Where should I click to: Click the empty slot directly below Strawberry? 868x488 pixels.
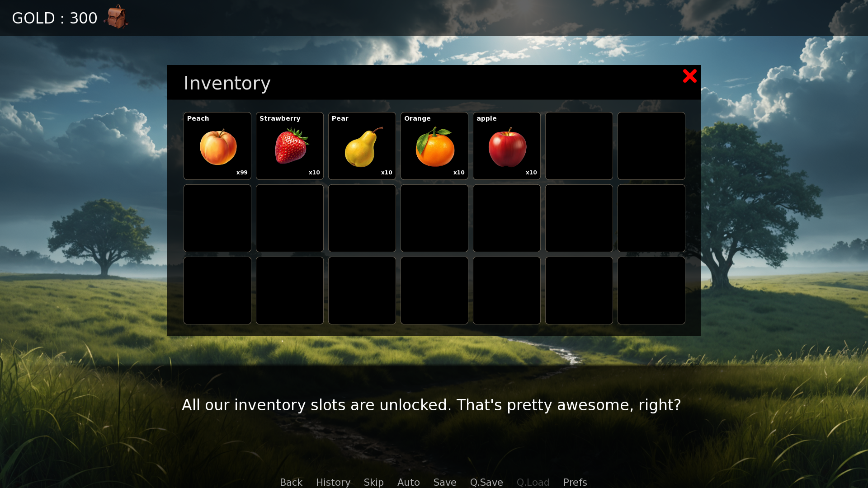290,218
